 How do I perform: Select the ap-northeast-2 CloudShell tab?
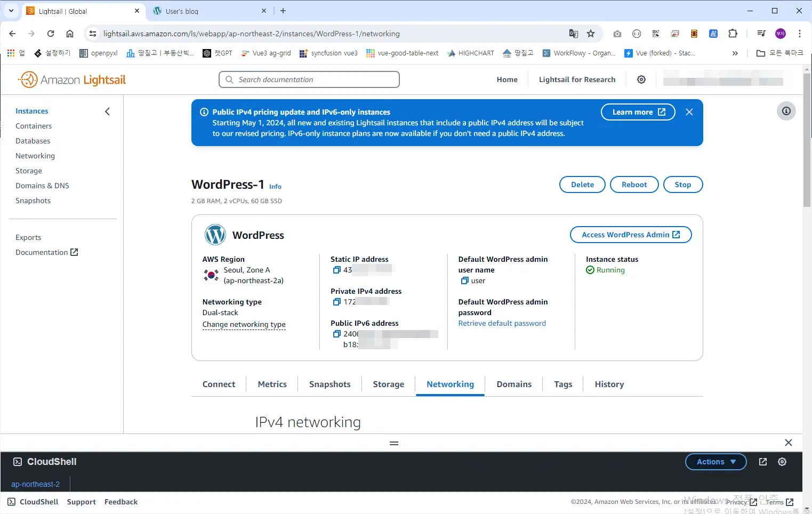click(35, 484)
